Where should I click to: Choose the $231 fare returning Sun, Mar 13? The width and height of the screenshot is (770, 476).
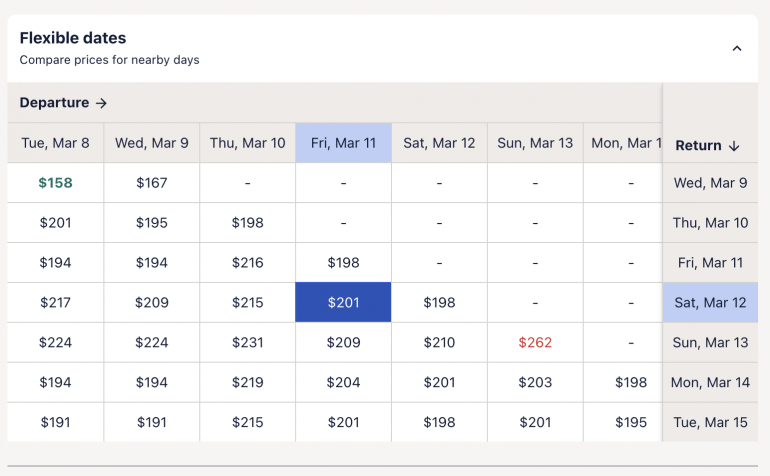point(247,342)
